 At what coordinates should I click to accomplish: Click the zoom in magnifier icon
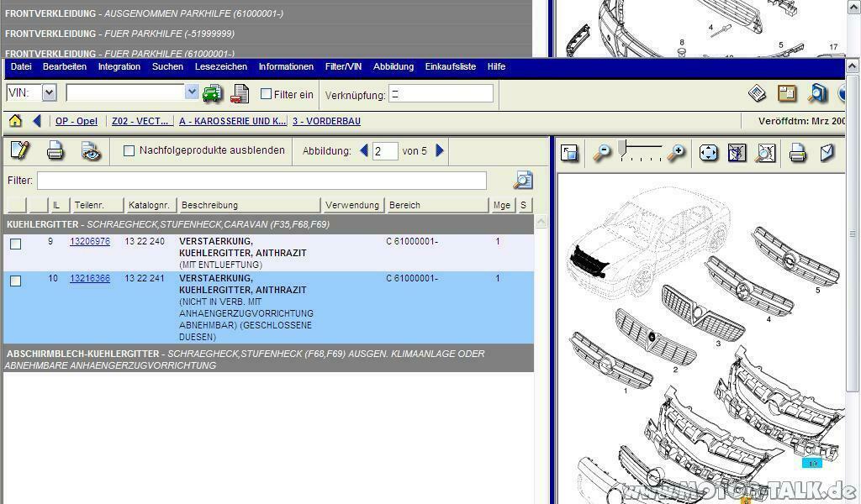click(x=676, y=153)
